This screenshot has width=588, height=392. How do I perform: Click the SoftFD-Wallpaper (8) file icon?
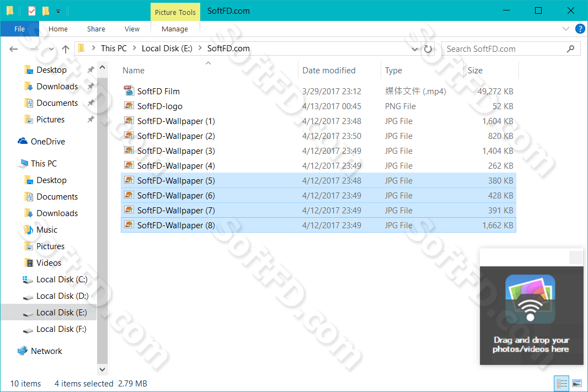point(129,225)
